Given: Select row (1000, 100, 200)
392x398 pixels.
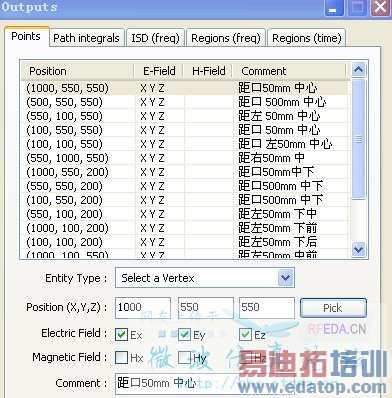Looking at the screenshot, I should (x=185, y=228).
